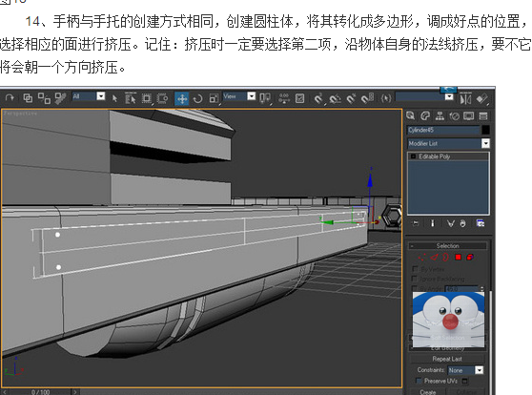Enable the Preserve UVs checkbox
This screenshot has width=532, height=395.
click(419, 381)
